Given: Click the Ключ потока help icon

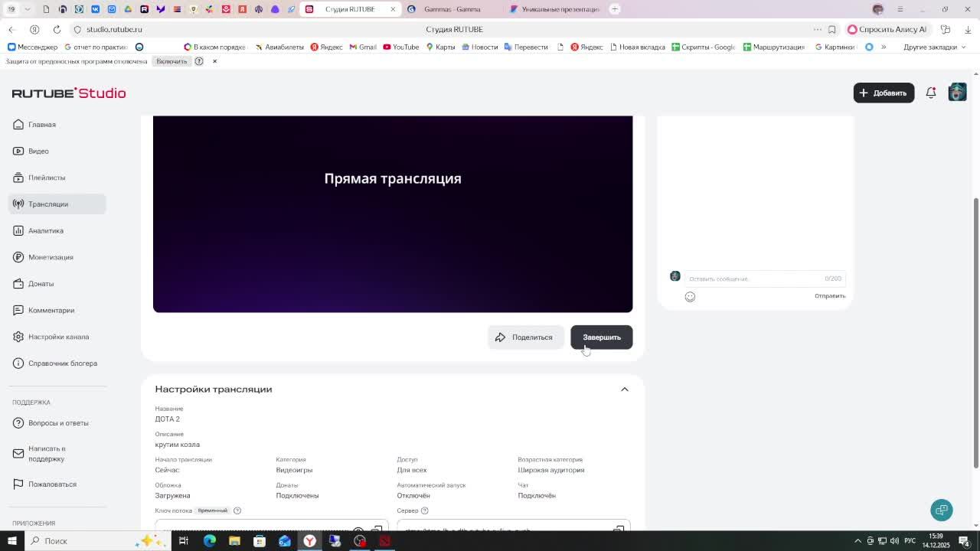Looking at the screenshot, I should (x=237, y=510).
